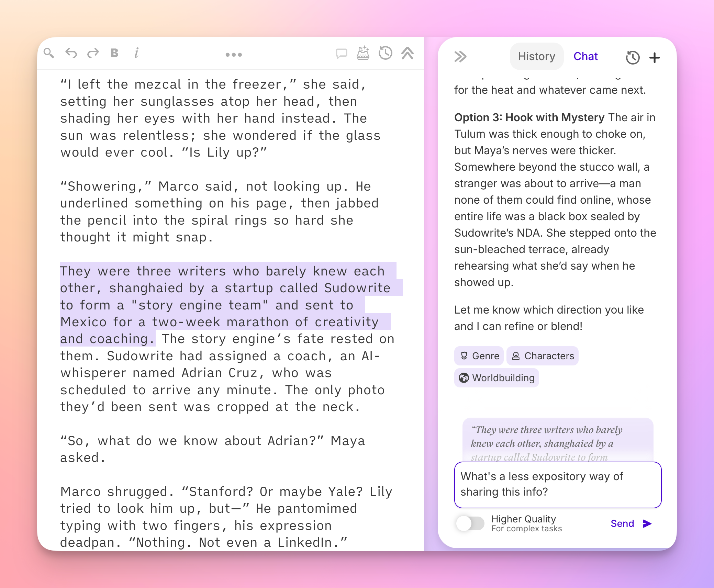The height and width of the screenshot is (588, 714).
Task: Click the typewriter sparkle icon
Action: tap(363, 53)
